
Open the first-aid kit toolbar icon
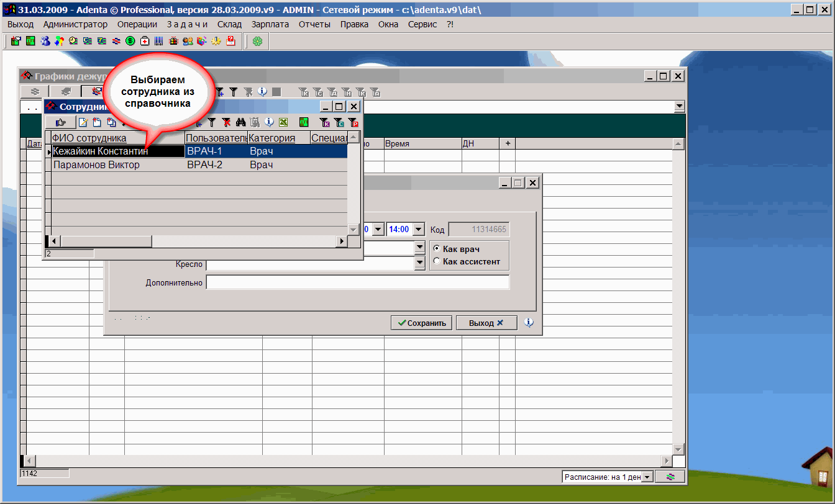[x=145, y=41]
